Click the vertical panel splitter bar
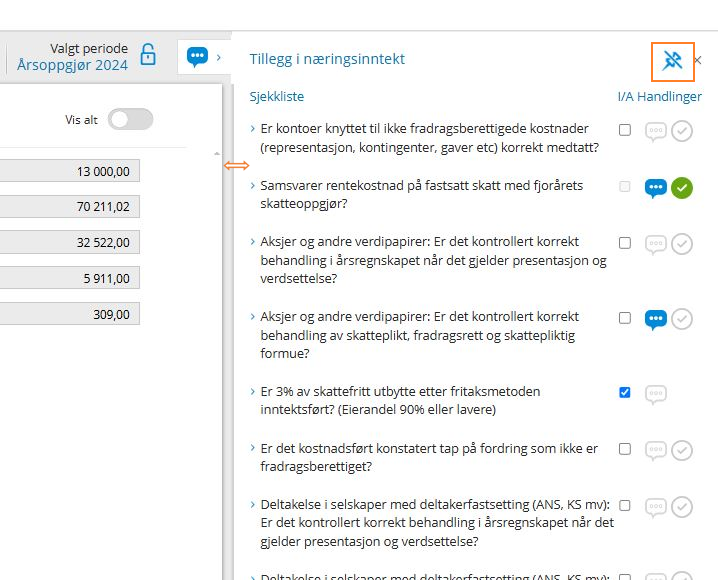 tap(228, 332)
